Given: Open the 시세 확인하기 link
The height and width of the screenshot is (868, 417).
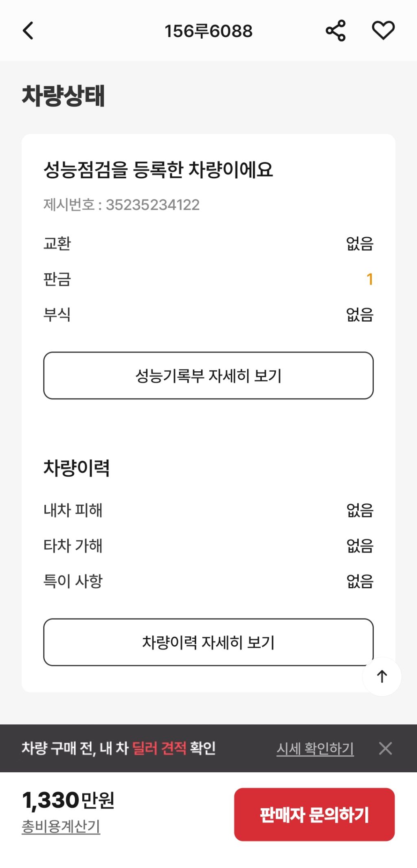Looking at the screenshot, I should click(x=315, y=748).
